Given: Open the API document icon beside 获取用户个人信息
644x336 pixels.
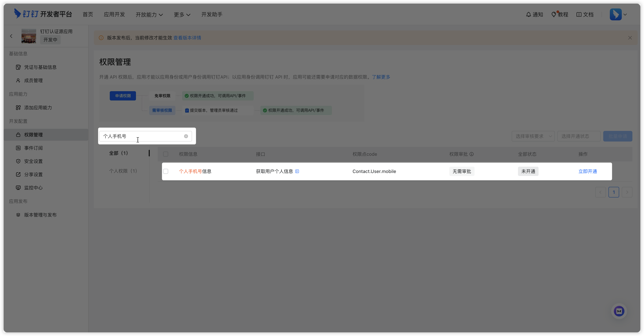Looking at the screenshot, I should (x=297, y=171).
